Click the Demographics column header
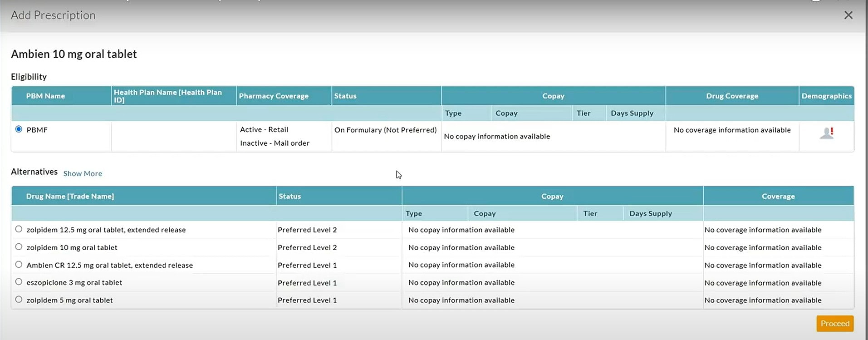Image resolution: width=868 pixels, height=340 pixels. pos(826,96)
